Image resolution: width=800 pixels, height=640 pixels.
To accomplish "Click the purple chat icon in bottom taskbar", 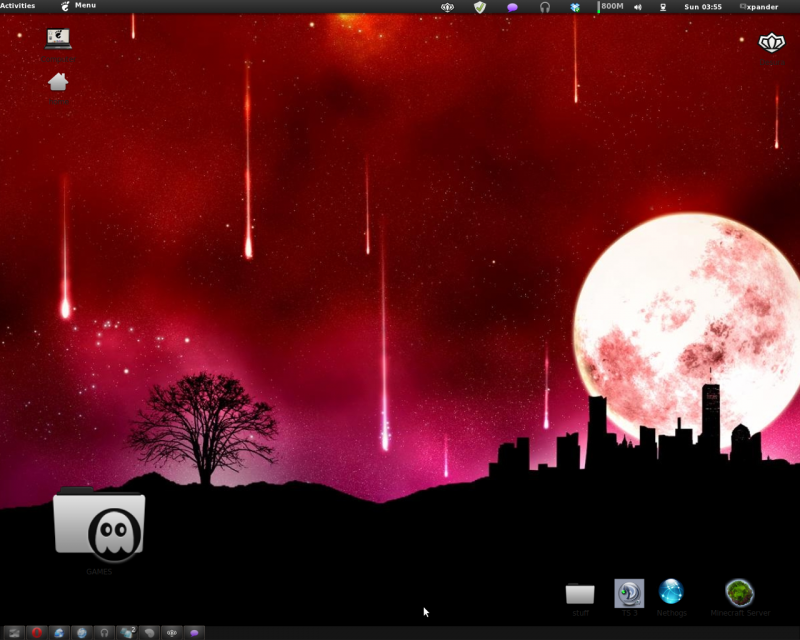I will coord(194,633).
